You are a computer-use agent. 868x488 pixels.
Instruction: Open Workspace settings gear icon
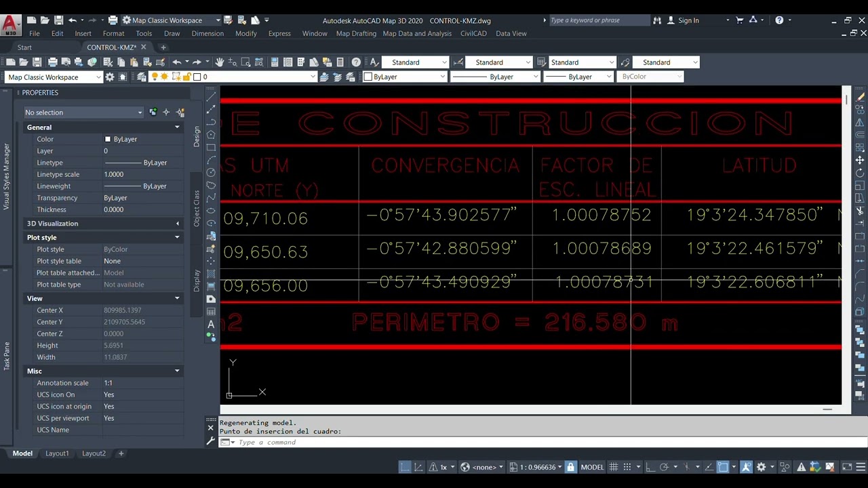tap(109, 77)
